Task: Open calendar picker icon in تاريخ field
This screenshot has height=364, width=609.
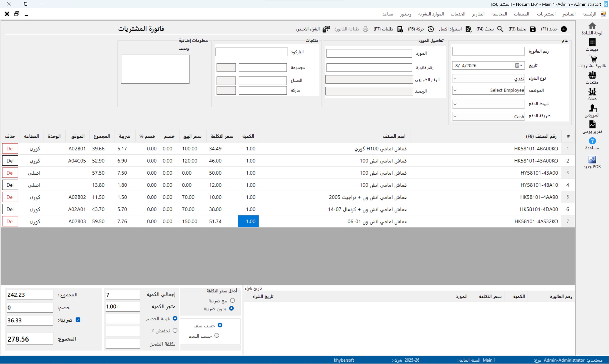Action: (517, 65)
